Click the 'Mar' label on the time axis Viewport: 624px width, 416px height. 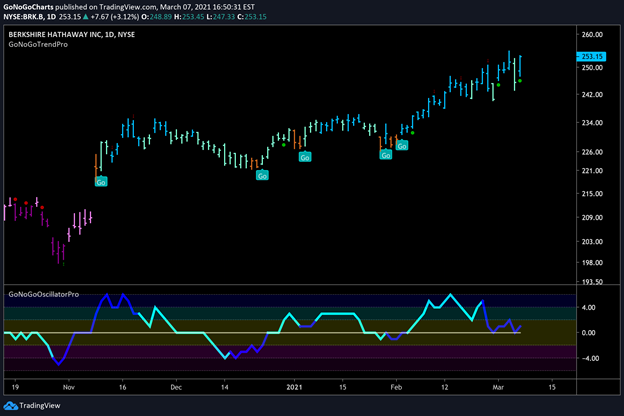pyautogui.click(x=498, y=387)
